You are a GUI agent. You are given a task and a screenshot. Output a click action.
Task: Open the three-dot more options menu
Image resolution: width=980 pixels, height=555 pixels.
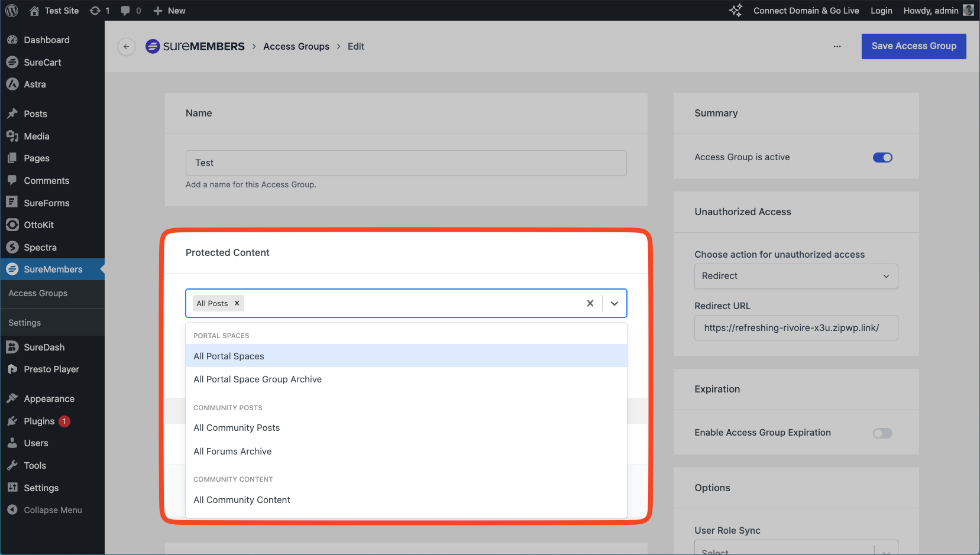(837, 46)
